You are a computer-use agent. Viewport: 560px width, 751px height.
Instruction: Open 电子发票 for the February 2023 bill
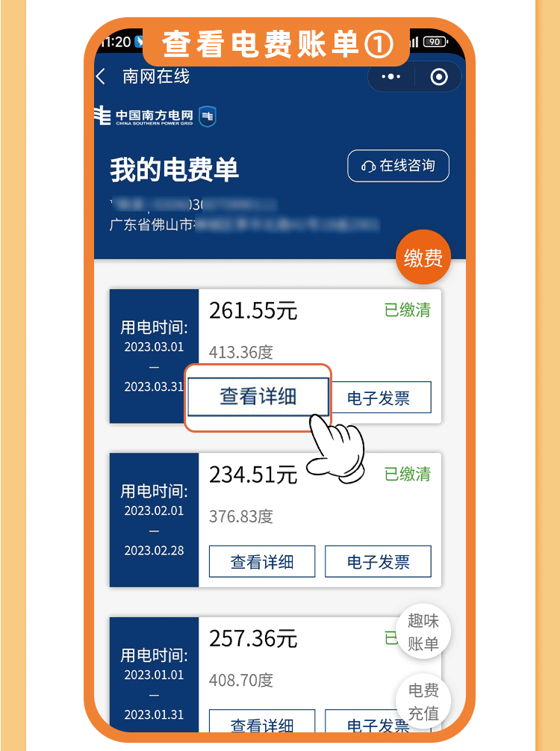(x=378, y=561)
